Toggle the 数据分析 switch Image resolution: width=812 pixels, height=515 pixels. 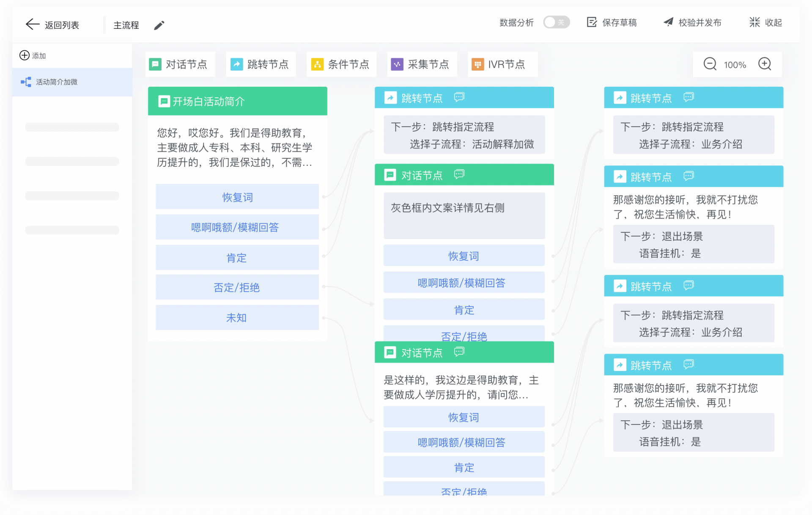556,22
